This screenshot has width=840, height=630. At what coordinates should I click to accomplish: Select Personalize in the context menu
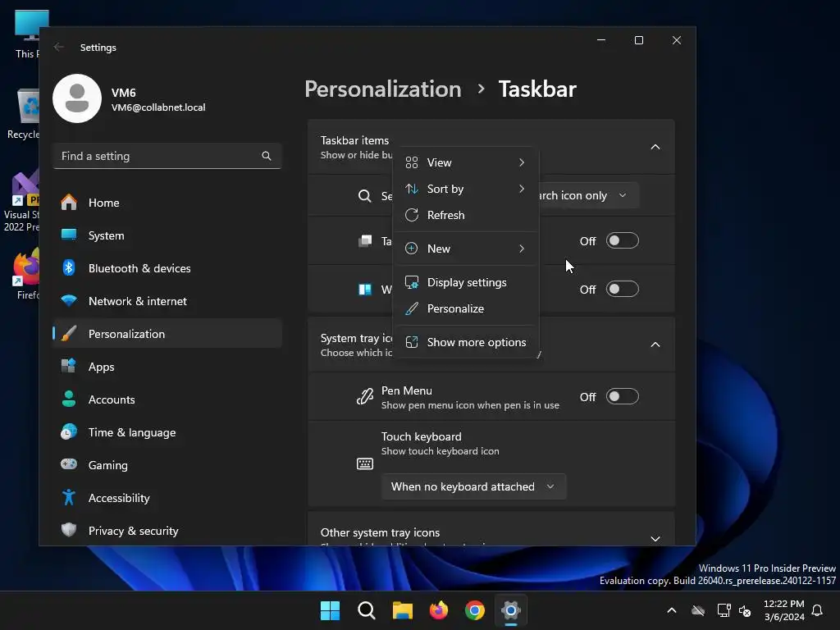click(465, 308)
